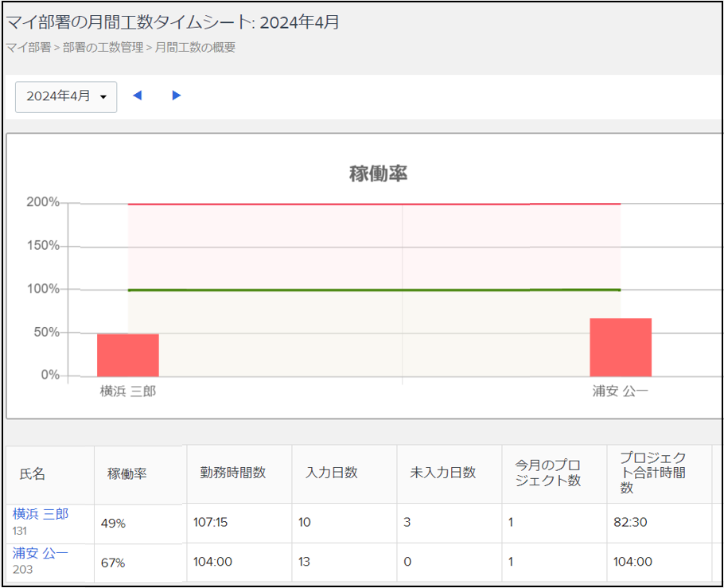Image resolution: width=724 pixels, height=588 pixels.
Task: Click the 今月のプロジェクト数 column header
Action: click(548, 473)
